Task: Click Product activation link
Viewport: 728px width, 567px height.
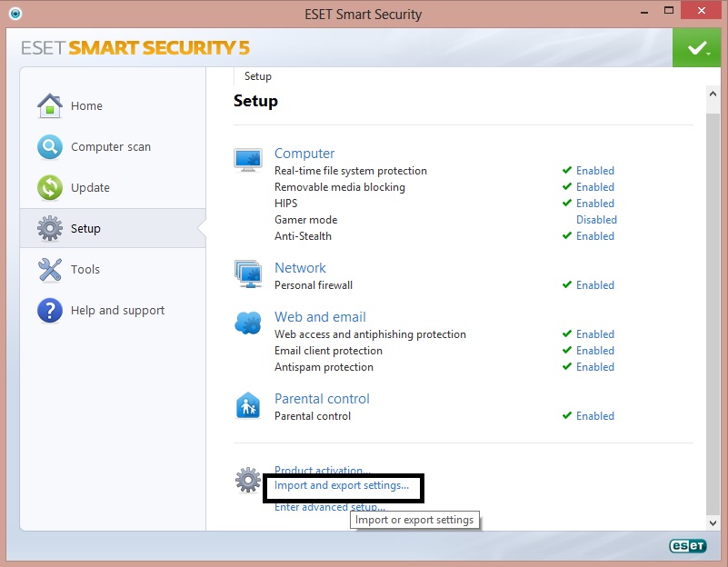Action: tap(323, 470)
